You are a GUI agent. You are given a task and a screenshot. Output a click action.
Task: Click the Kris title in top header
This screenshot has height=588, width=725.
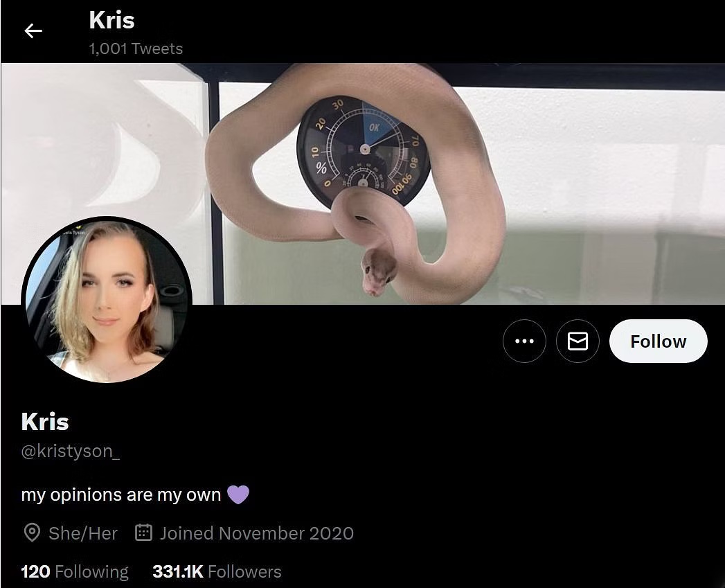pyautogui.click(x=111, y=20)
